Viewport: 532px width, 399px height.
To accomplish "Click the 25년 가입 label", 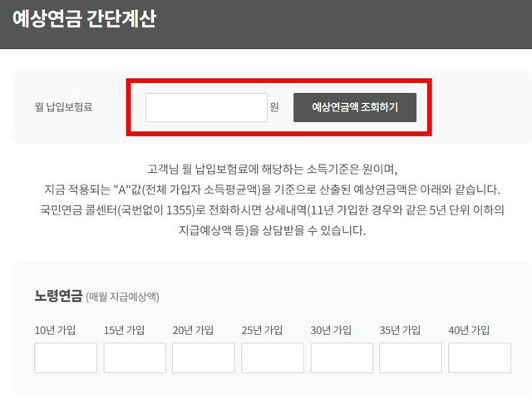I will point(262,330).
